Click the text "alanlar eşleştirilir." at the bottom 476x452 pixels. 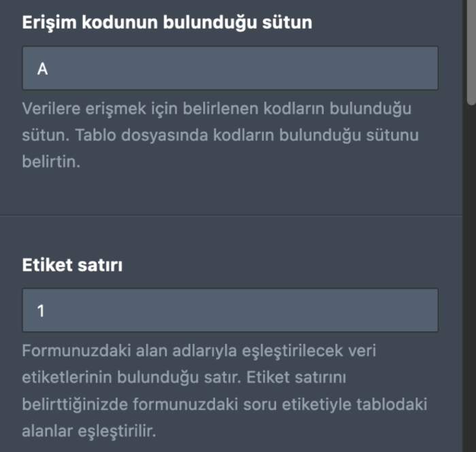(x=90, y=432)
